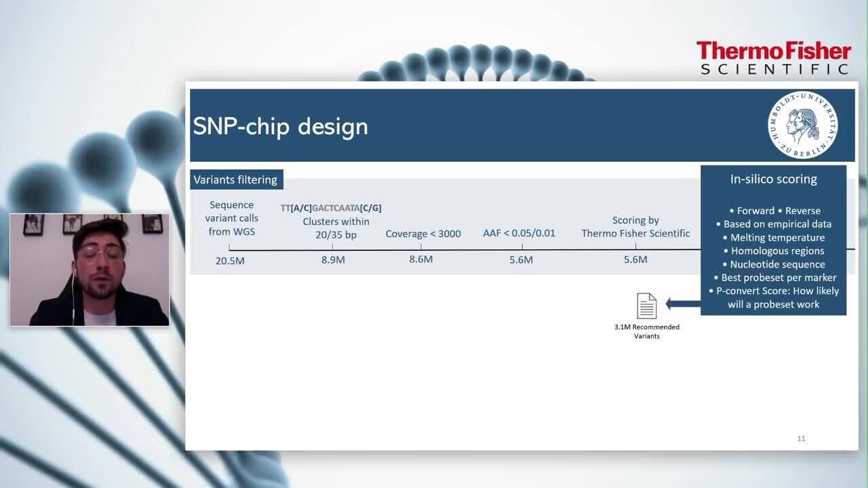The height and width of the screenshot is (488, 868).
Task: Click the "AAF < 0.05/0.01" filter label
Action: pos(519,233)
